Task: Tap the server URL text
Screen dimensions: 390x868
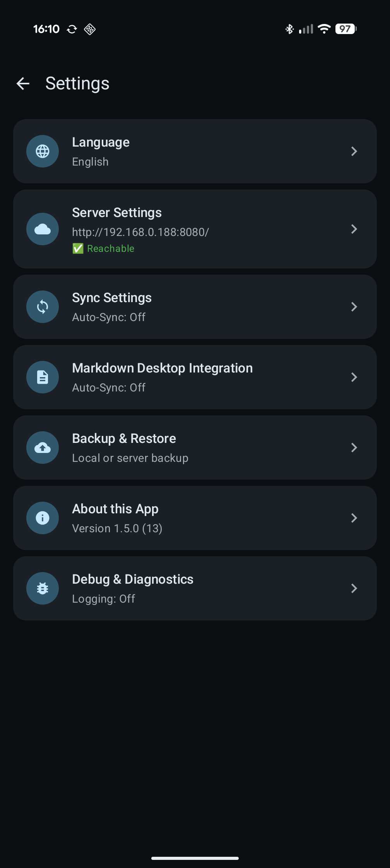Action: [140, 232]
